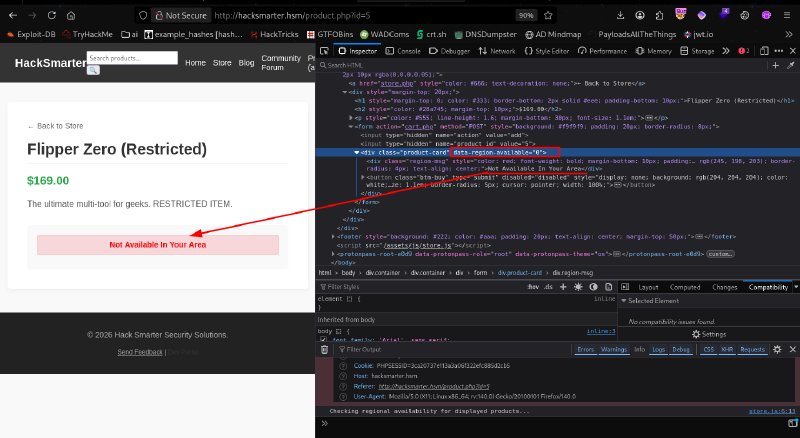Click the shield tracking protection icon

click(143, 15)
